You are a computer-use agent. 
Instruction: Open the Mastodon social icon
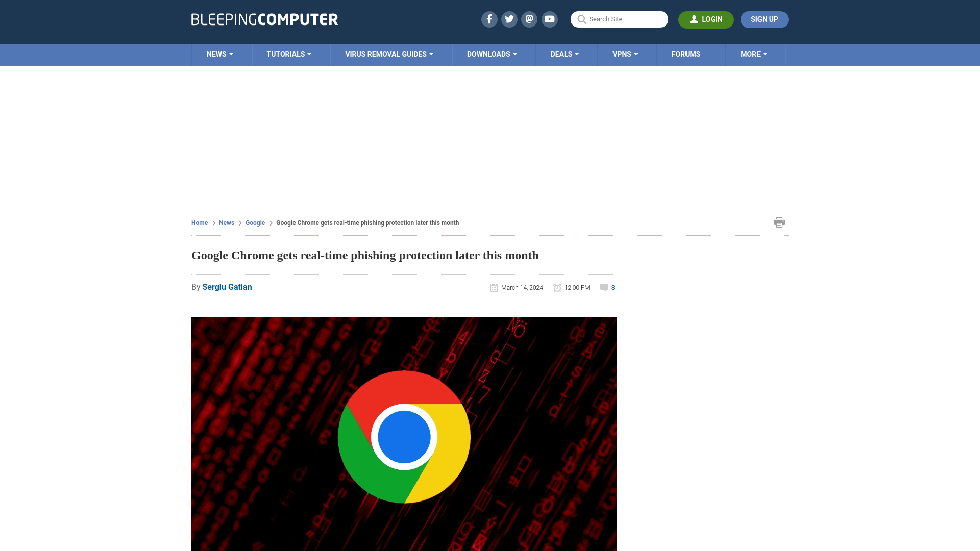coord(530,19)
